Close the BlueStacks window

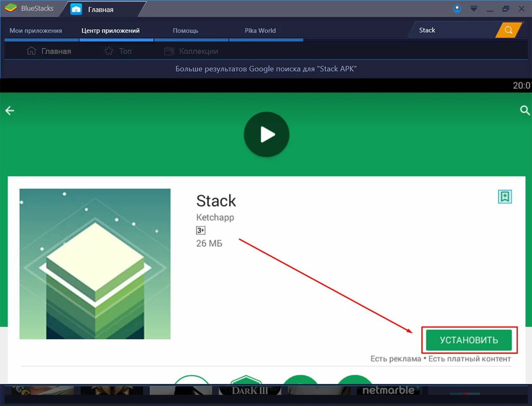tap(522, 9)
